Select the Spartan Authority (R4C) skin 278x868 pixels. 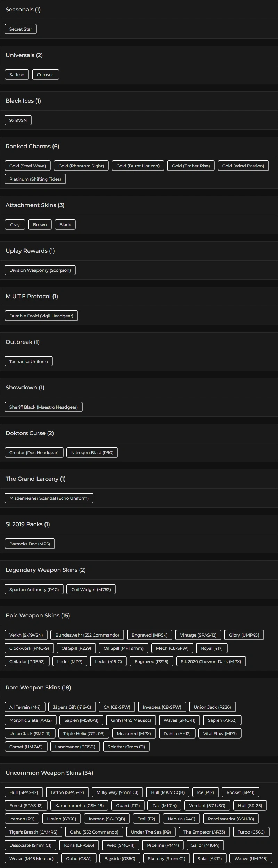(34, 590)
